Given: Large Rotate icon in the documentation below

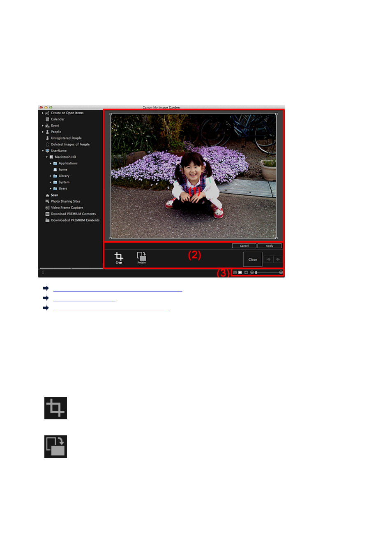Looking at the screenshot, I should pos(55,446).
